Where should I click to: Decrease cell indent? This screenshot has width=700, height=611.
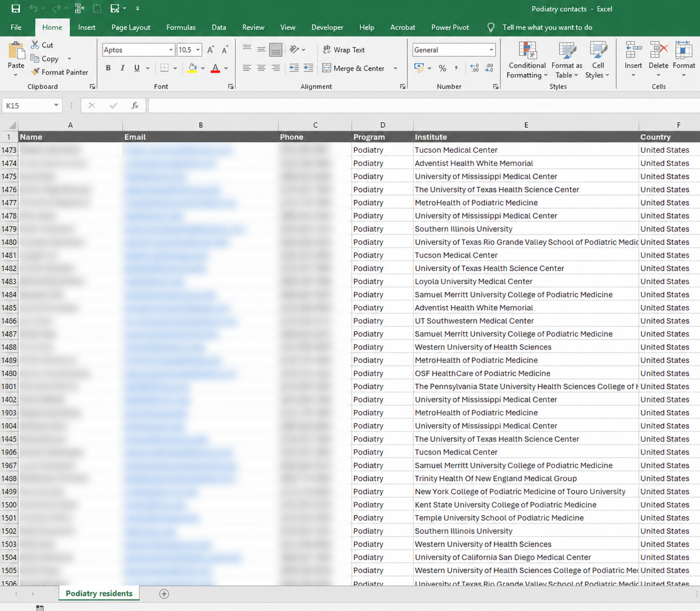tap(294, 68)
